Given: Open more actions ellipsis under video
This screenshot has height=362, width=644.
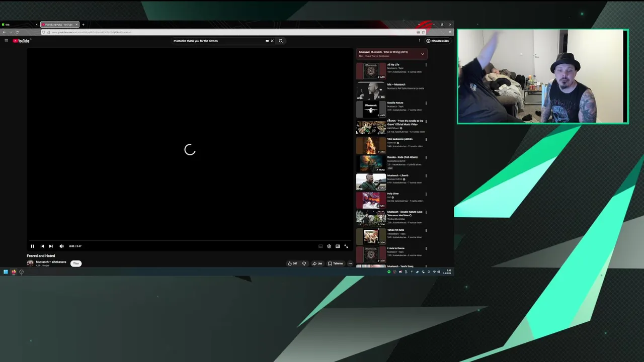Looking at the screenshot, I should tap(350, 263).
